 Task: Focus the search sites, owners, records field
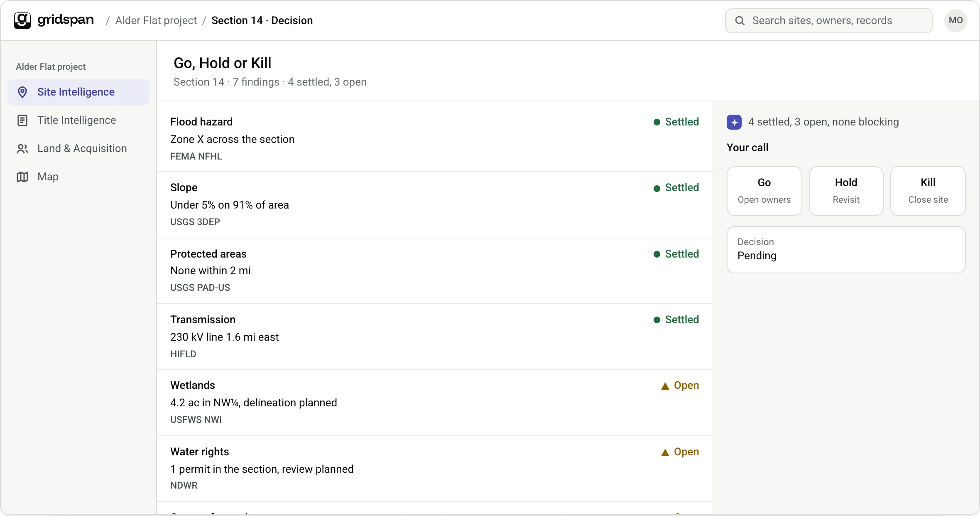pos(829,21)
